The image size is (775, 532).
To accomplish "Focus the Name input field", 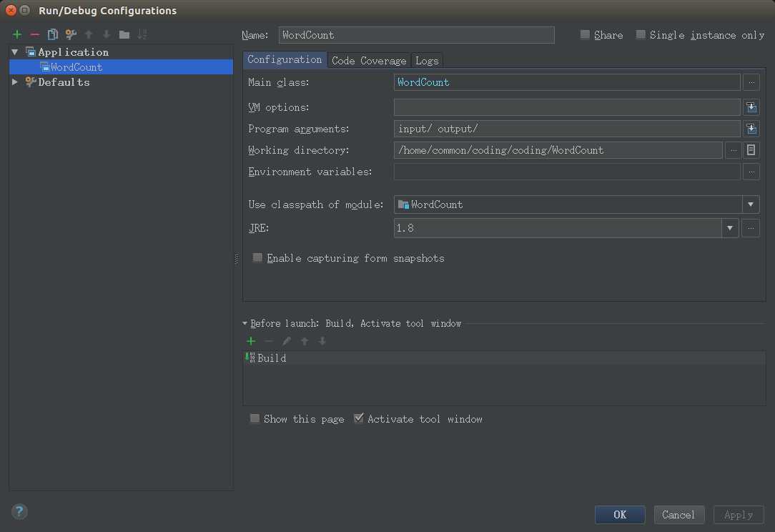I will point(417,35).
